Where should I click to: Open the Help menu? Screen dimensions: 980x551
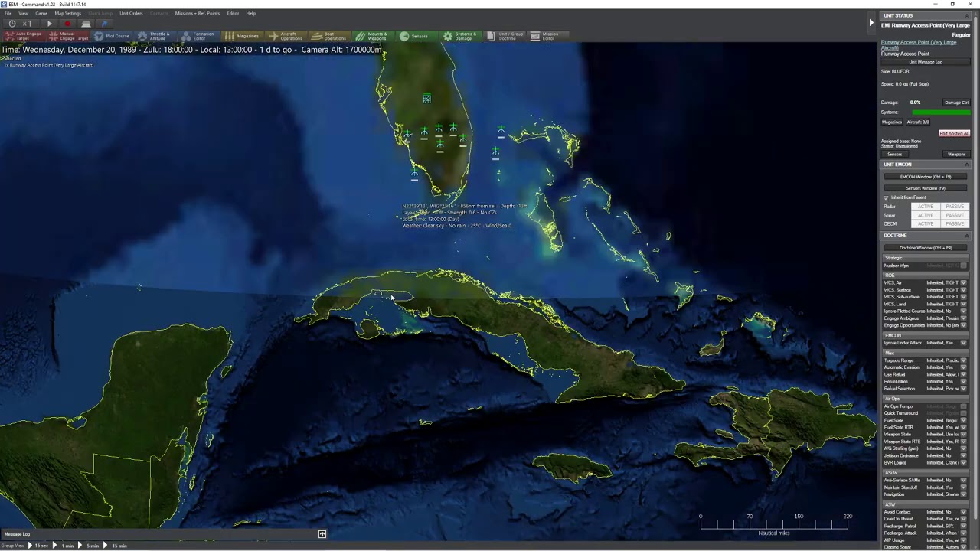tap(250, 13)
